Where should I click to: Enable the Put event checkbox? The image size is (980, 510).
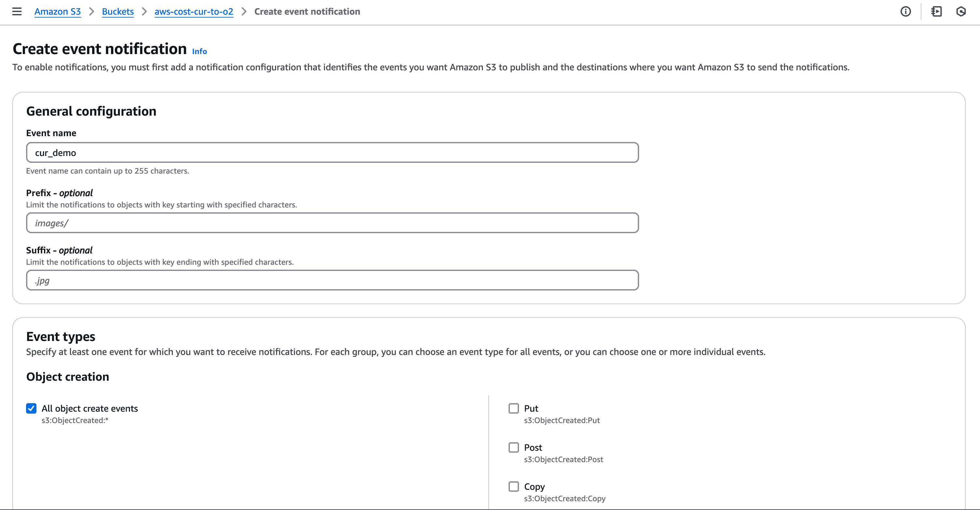coord(513,408)
